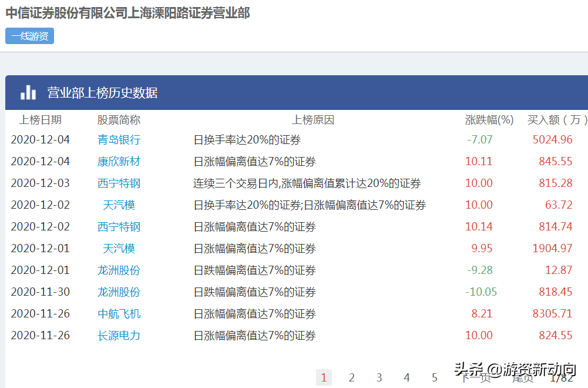Click the buy amount 12.87
The image size is (588, 388).
[559, 270]
